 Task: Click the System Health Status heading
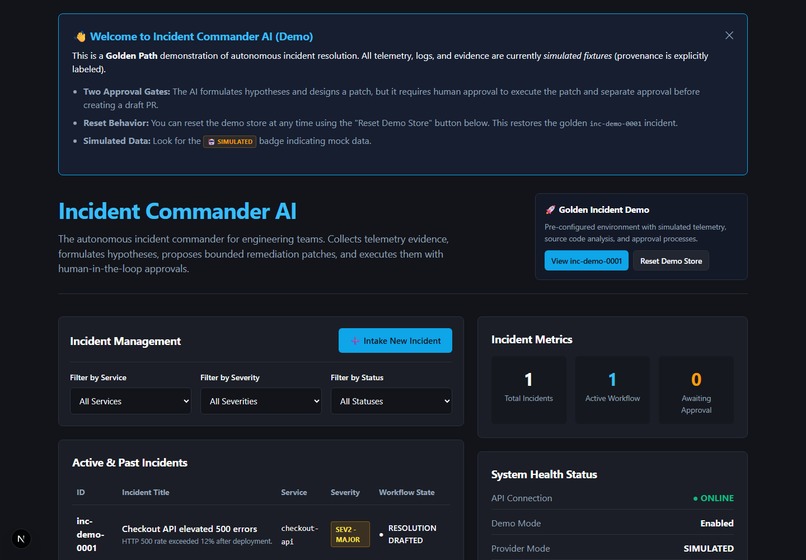[544, 474]
